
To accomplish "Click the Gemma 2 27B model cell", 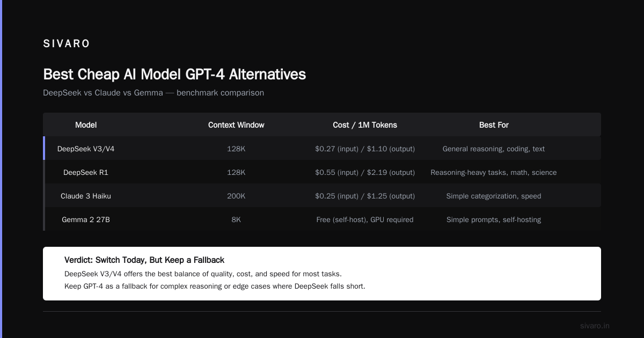I will 86,219.
